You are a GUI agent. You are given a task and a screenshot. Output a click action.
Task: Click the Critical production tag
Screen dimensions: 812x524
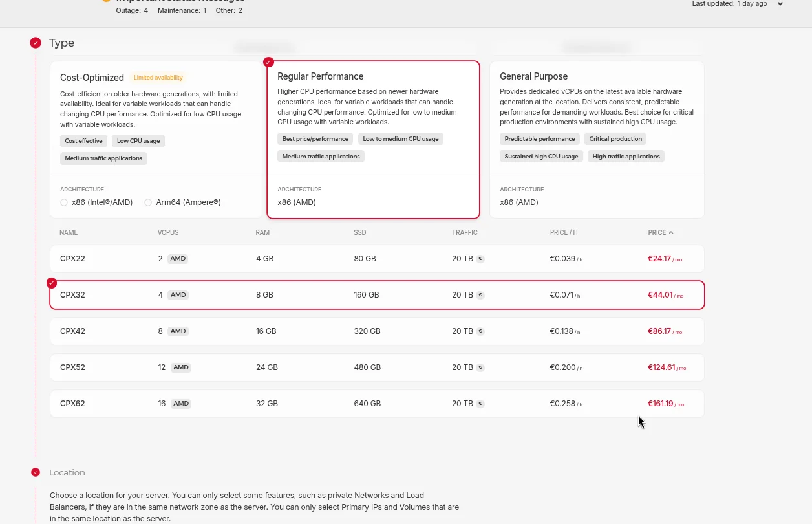click(615, 139)
